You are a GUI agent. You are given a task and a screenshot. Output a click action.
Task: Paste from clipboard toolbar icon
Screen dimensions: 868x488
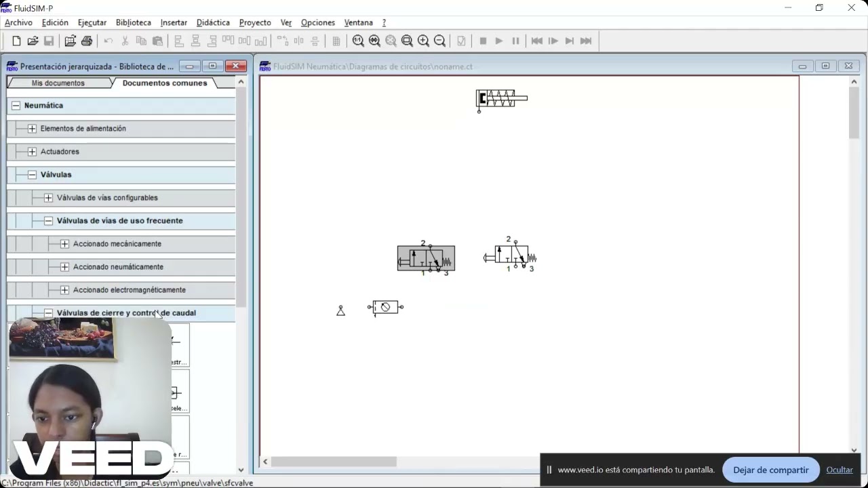pos(157,41)
